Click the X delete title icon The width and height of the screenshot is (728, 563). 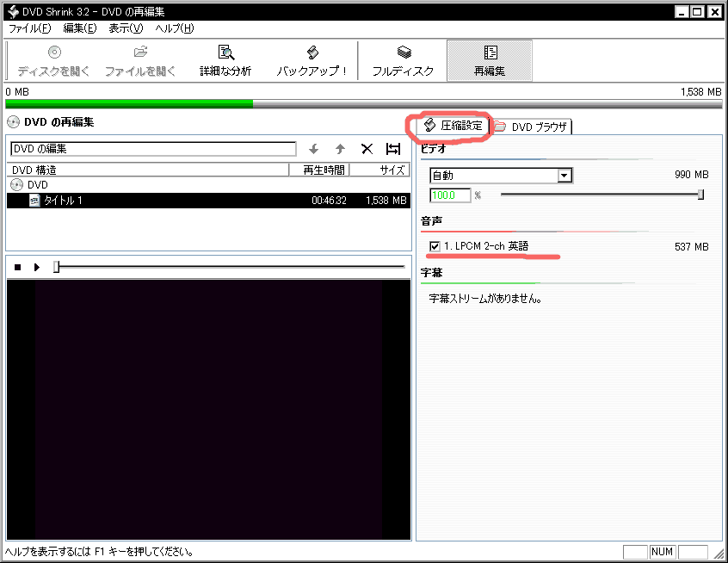click(x=367, y=149)
